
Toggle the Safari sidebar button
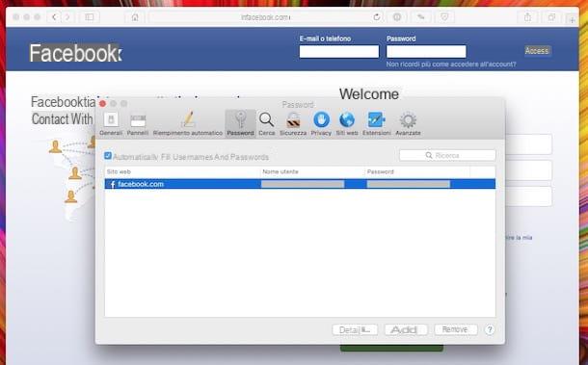pyautogui.click(x=90, y=17)
